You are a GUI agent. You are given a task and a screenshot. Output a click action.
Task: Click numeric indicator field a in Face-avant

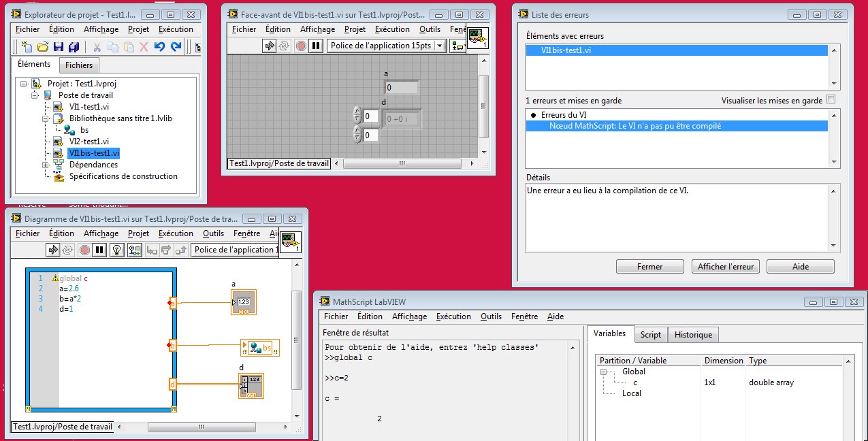coord(402,88)
